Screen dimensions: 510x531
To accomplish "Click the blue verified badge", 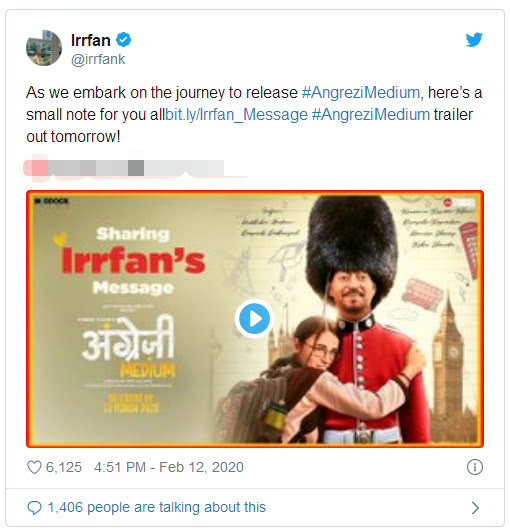I will point(124,40).
